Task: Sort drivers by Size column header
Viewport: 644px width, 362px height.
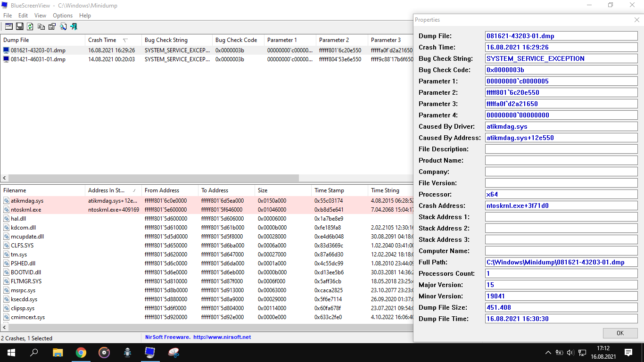Action: click(283, 190)
